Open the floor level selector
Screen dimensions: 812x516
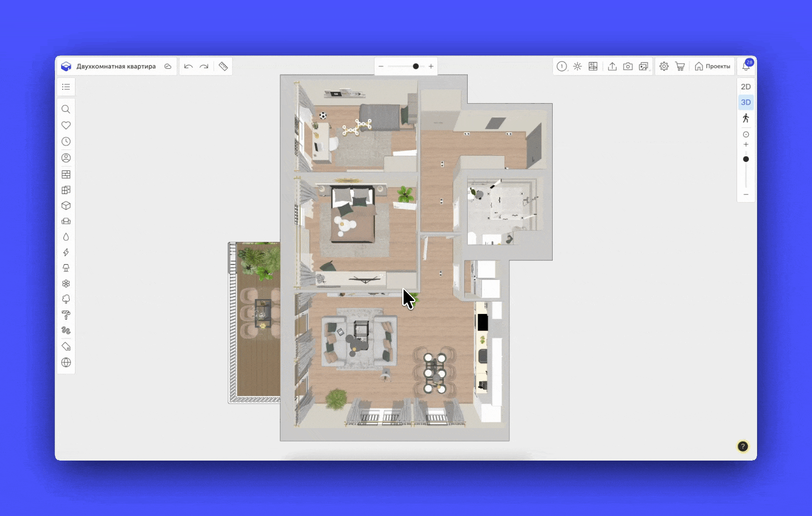(x=562, y=66)
